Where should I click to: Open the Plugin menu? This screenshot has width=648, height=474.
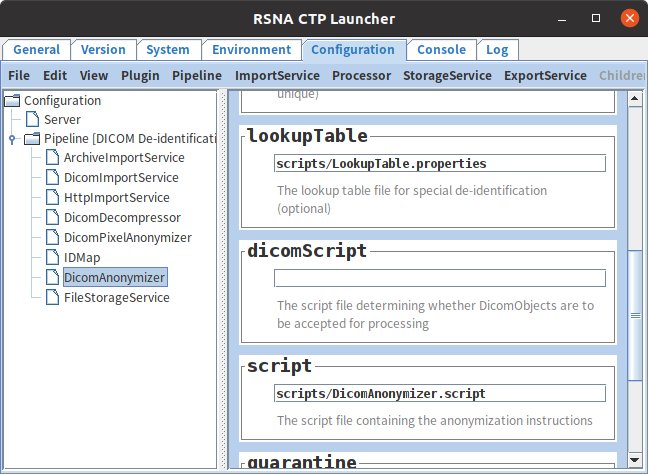coord(140,76)
